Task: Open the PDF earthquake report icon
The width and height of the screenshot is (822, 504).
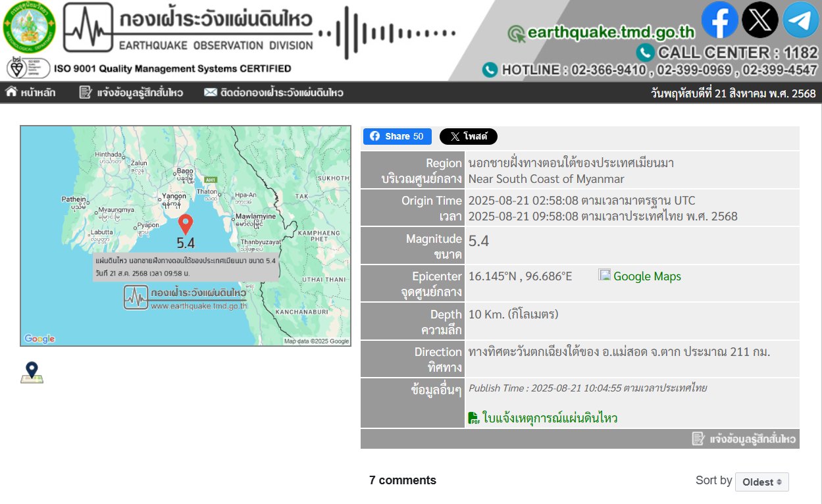Action: (x=474, y=418)
